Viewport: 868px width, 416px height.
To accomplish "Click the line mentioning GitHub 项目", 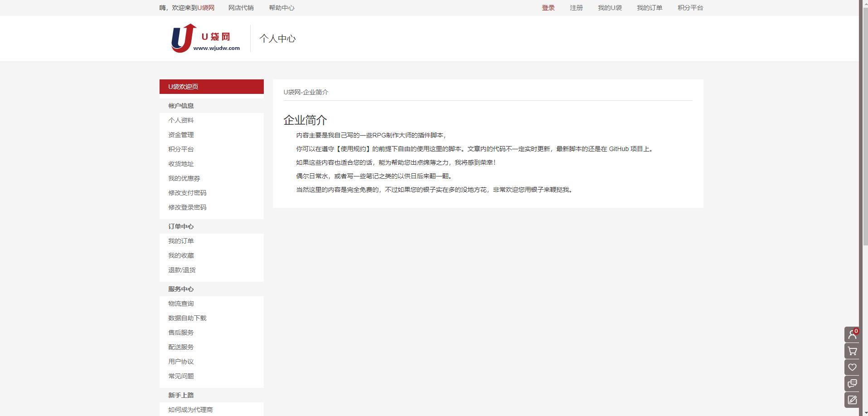I will (x=475, y=149).
